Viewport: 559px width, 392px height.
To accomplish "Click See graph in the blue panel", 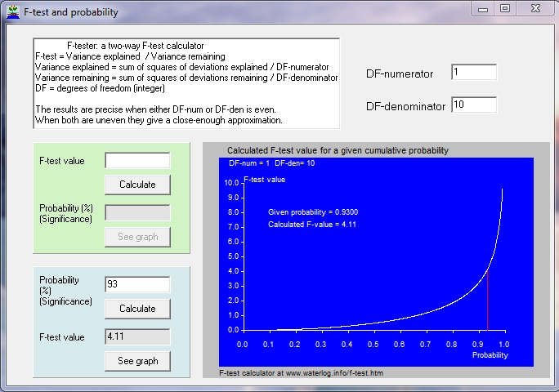I will pos(137,361).
